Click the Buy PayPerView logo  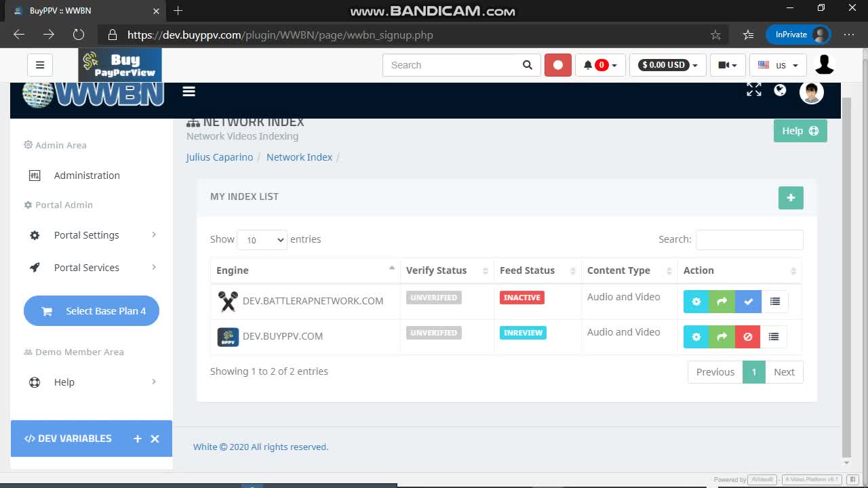click(x=120, y=65)
